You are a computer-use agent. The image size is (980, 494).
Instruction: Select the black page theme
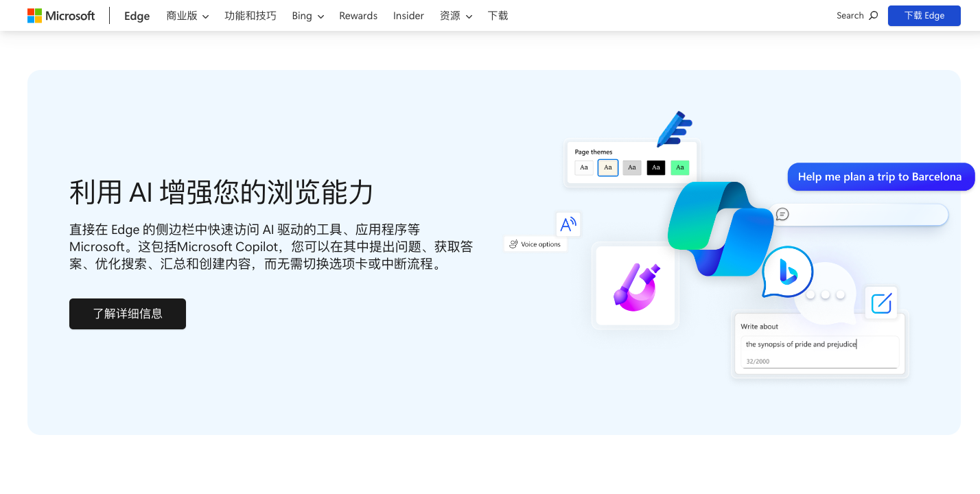point(655,167)
